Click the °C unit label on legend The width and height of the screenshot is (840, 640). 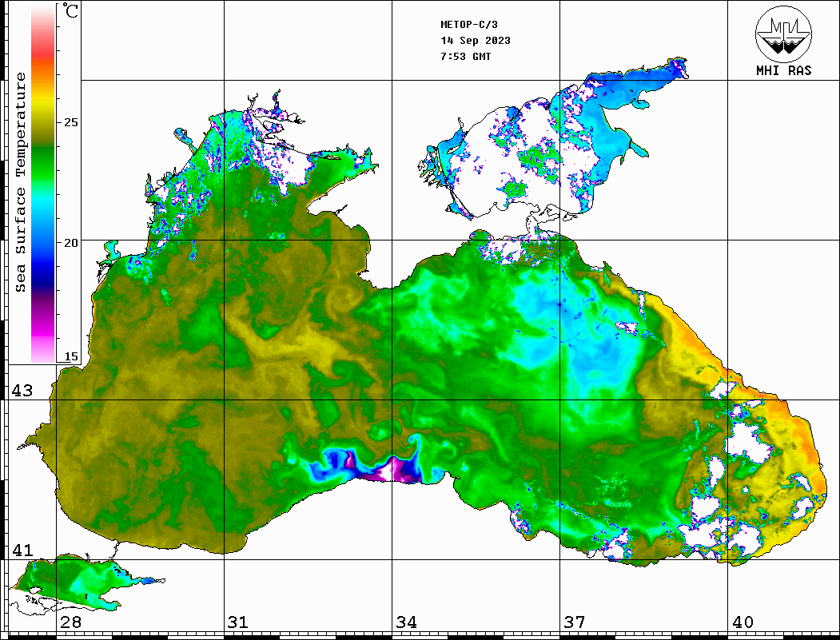(70, 10)
